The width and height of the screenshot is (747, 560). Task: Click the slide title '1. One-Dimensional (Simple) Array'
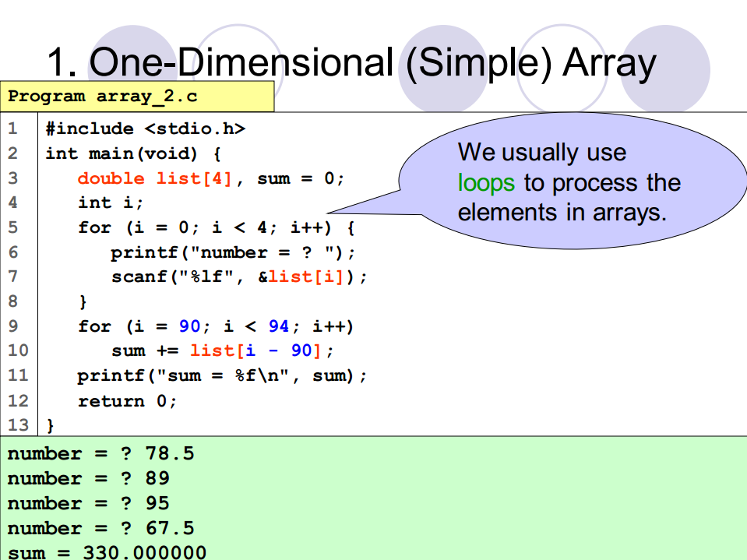(351, 62)
